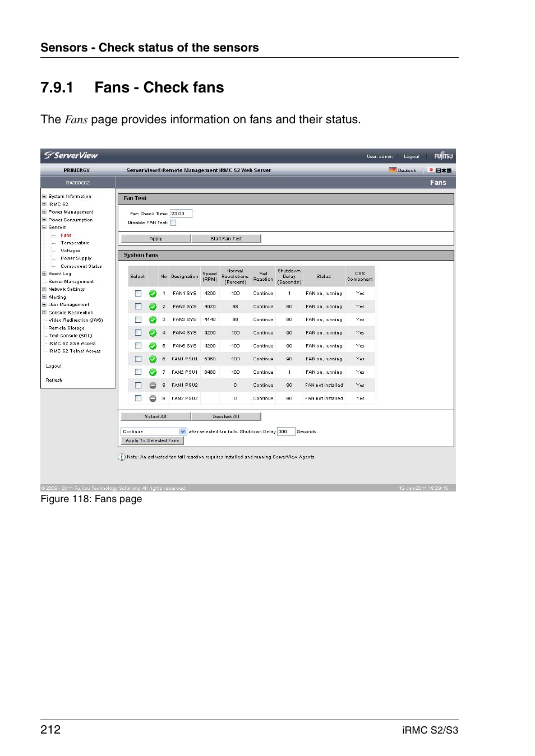Open the Component Status page

pyautogui.click(x=81, y=266)
